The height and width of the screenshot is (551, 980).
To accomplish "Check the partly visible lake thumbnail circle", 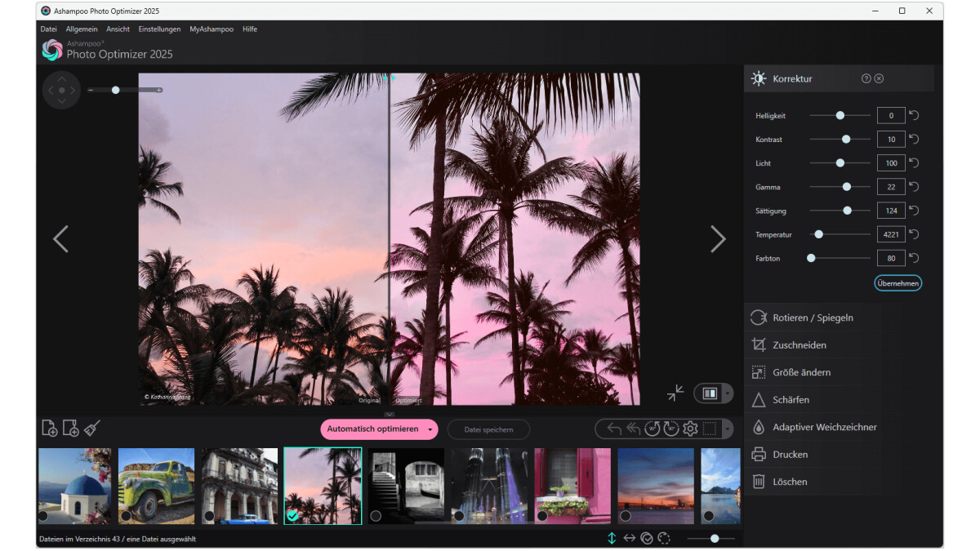I will pyautogui.click(x=709, y=516).
